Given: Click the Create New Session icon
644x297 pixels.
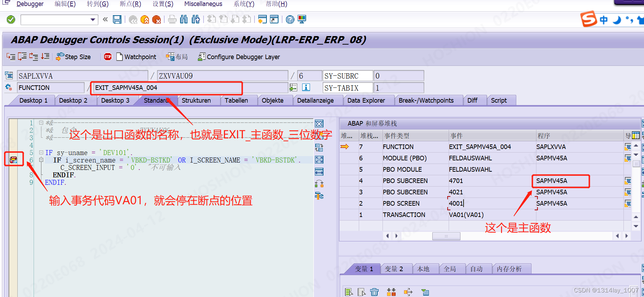Looking at the screenshot, I should pyautogui.click(x=262, y=19).
